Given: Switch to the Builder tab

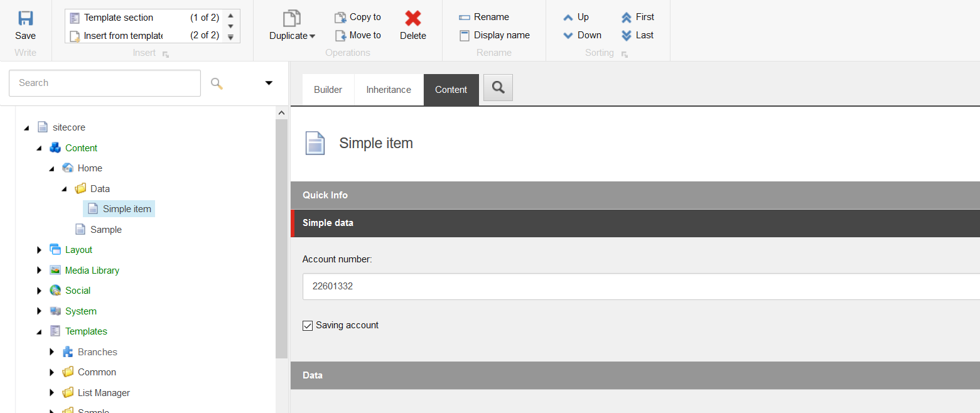Looking at the screenshot, I should [x=328, y=90].
